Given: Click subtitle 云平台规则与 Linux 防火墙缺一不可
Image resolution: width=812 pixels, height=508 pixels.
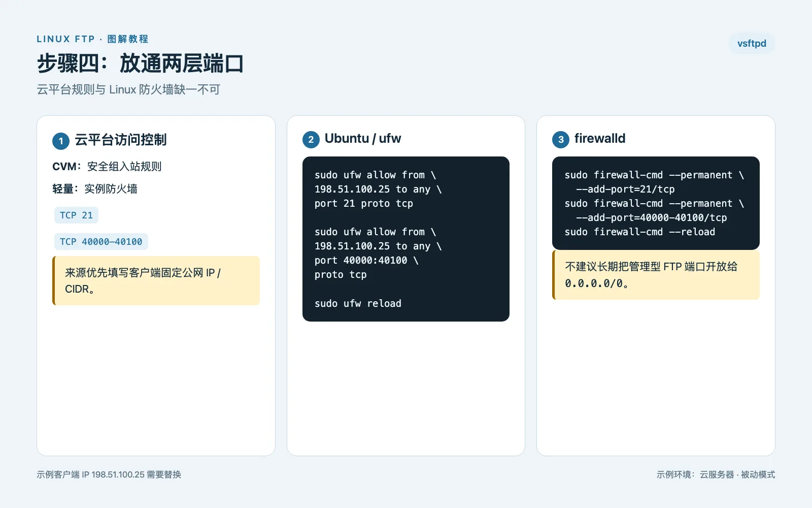Looking at the screenshot, I should (x=128, y=89).
